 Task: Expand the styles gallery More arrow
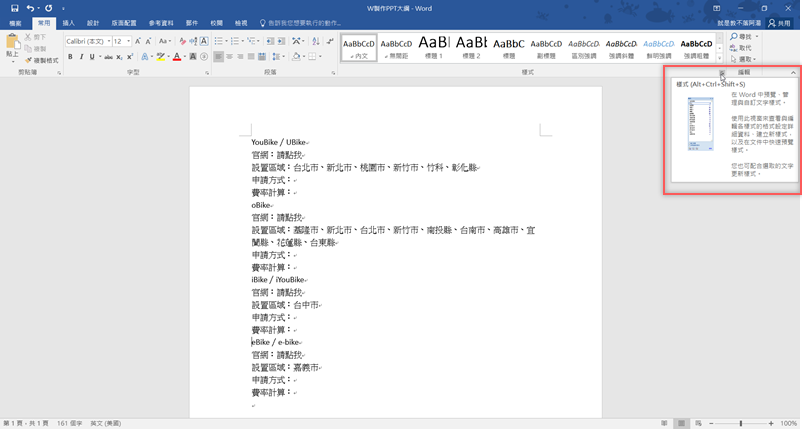[720, 59]
